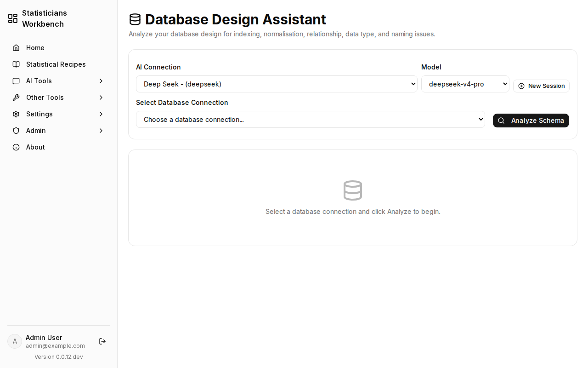The height and width of the screenshot is (368, 588).
Task: Open Statistical Recipes in the sidebar
Action: (59, 64)
